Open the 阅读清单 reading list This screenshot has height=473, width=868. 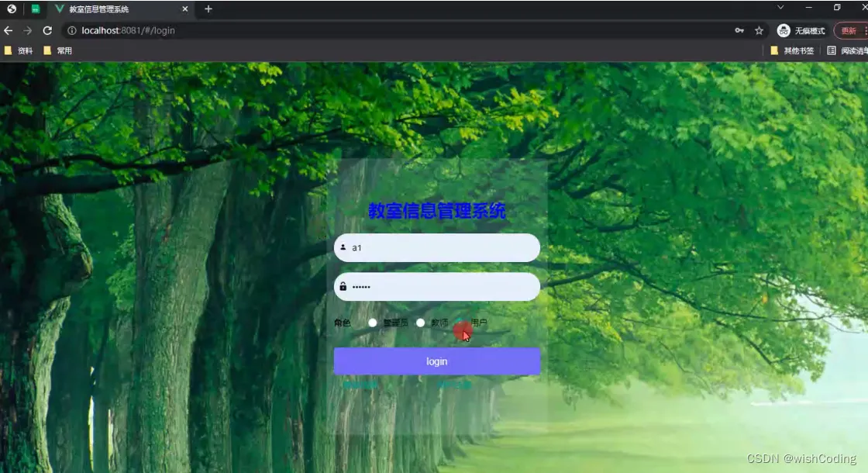click(x=848, y=50)
